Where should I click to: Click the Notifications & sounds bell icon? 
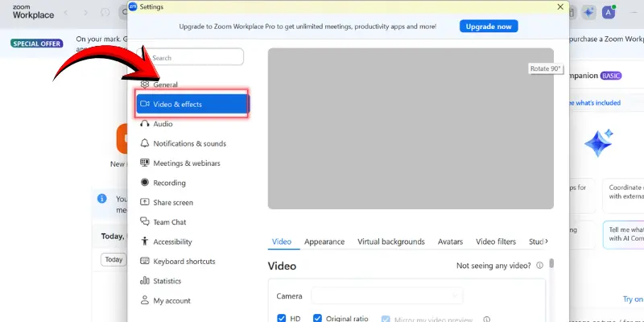tap(145, 143)
